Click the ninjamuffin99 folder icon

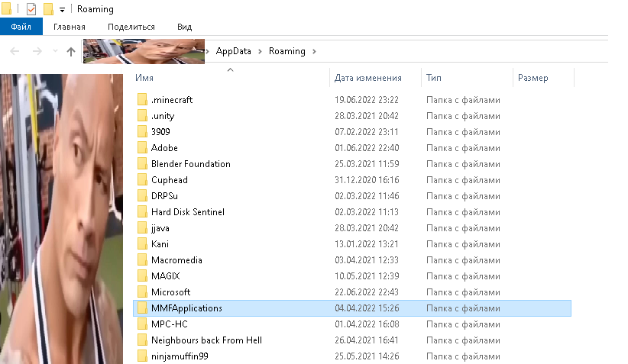(x=141, y=356)
